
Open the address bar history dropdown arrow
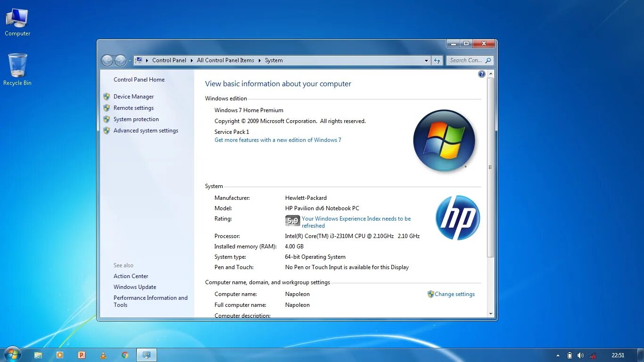point(426,60)
